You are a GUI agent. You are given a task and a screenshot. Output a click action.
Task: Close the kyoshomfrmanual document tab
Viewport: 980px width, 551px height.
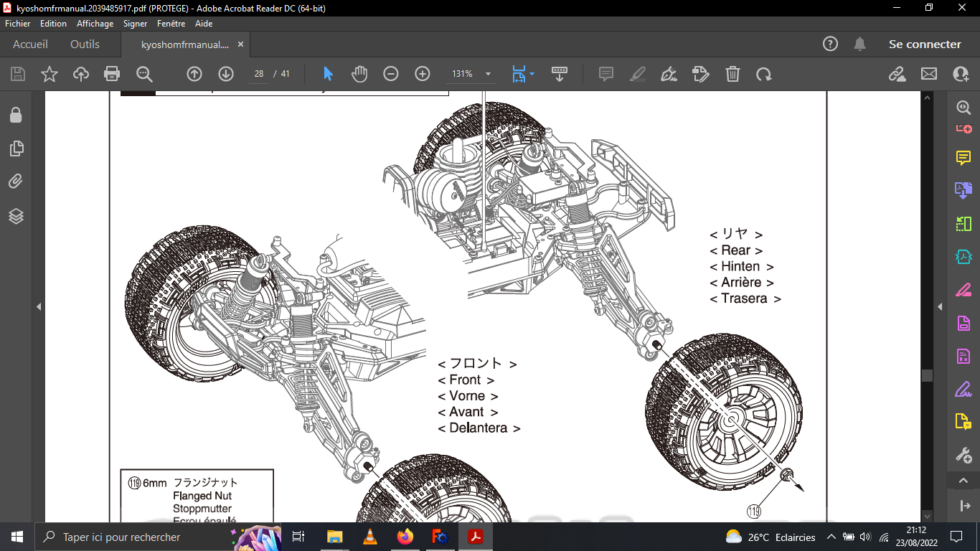[x=241, y=44]
